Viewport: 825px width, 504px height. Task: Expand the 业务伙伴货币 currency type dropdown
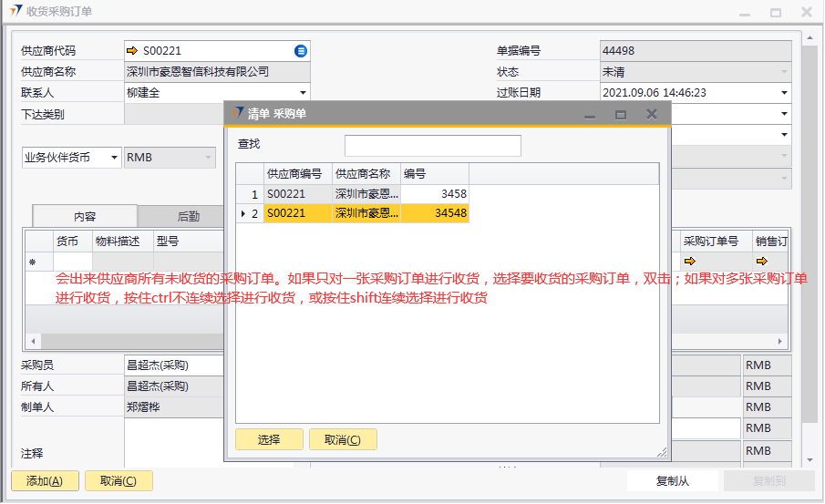pos(115,158)
